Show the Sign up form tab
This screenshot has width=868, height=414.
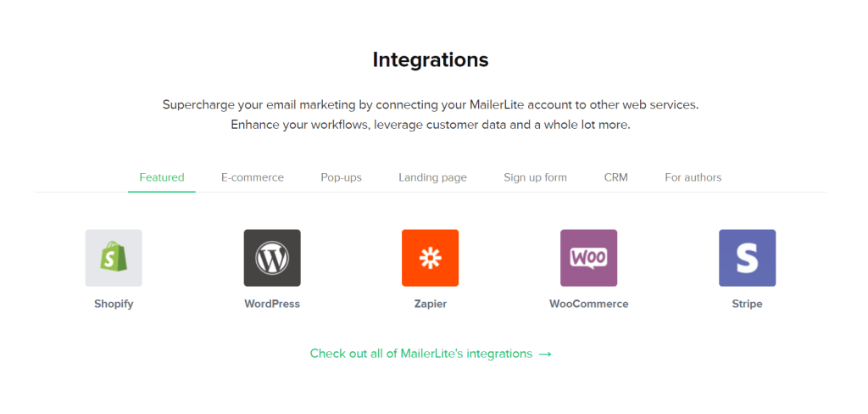click(536, 178)
